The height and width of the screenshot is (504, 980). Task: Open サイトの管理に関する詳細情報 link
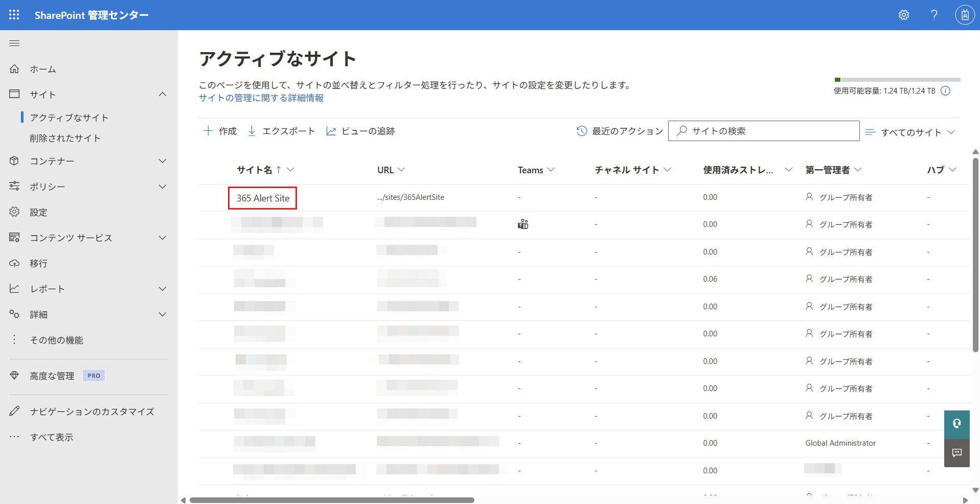261,98
